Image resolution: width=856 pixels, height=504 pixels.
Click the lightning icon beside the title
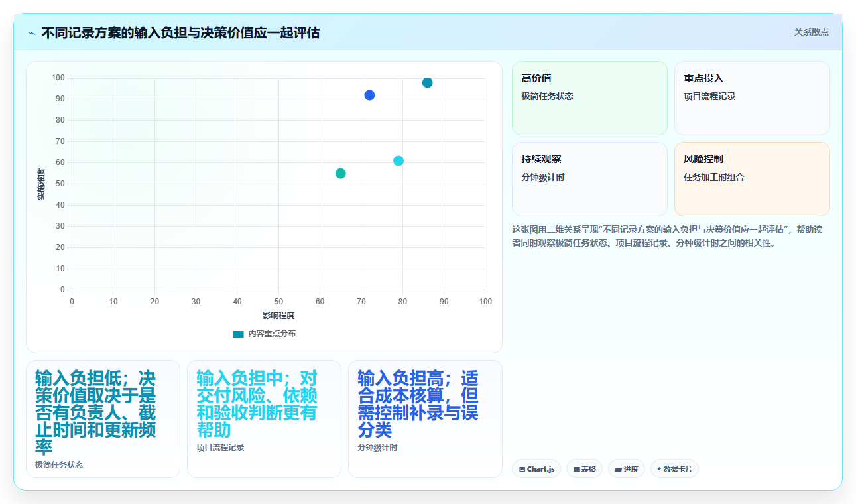click(31, 33)
